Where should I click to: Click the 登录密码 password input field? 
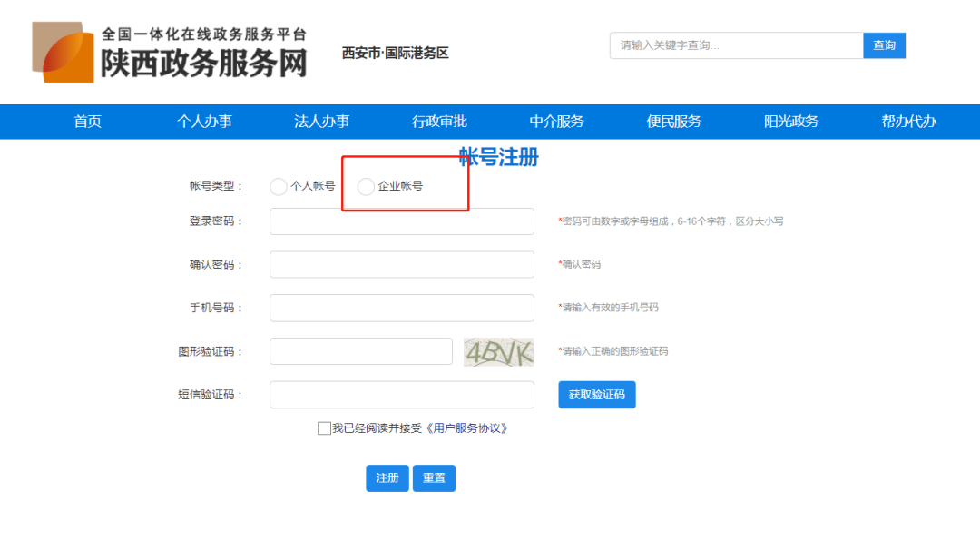coord(401,221)
